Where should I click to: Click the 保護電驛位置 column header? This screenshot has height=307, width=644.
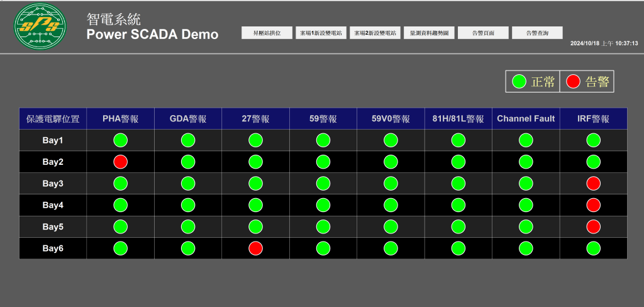53,119
